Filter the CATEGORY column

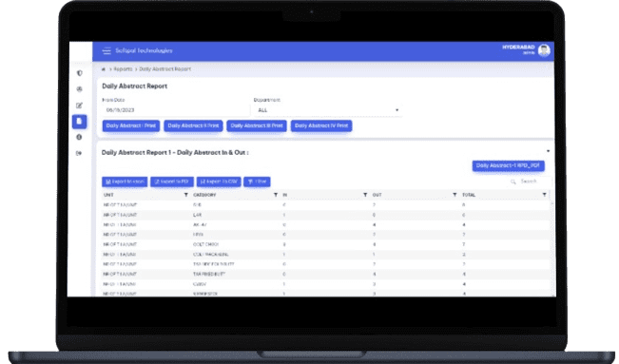(x=276, y=195)
